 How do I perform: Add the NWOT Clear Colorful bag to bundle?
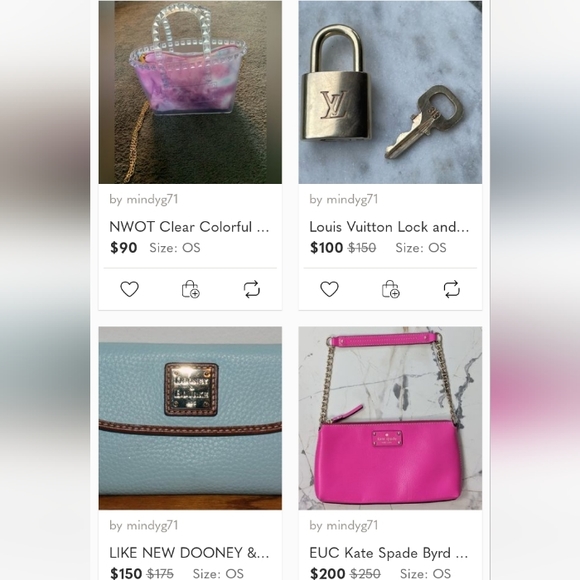tap(190, 289)
